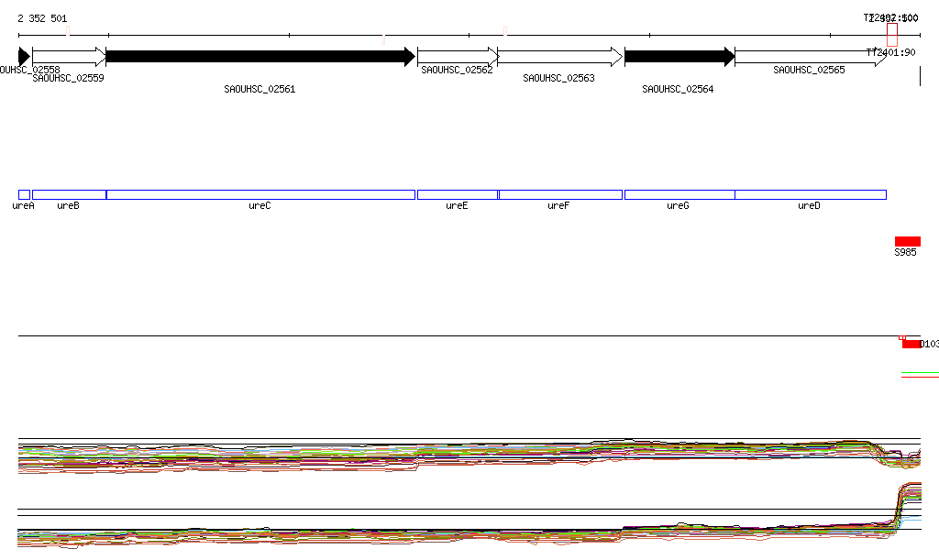Click the ureE blue annotation box

pyautogui.click(x=458, y=194)
